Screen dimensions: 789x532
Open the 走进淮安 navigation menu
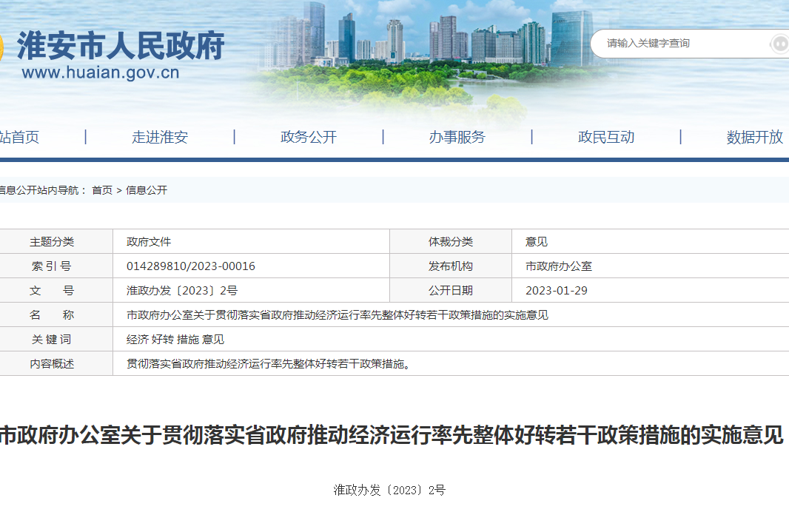point(160,137)
